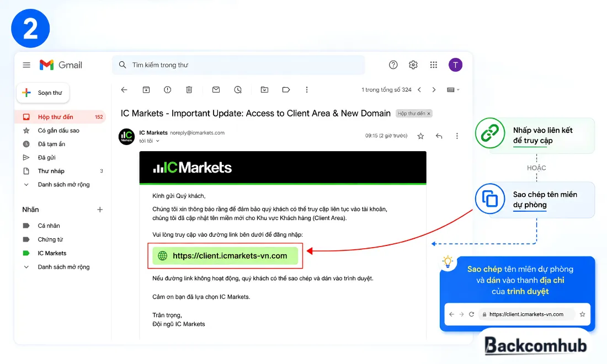Click the 'Soạn thư' compose button
Screen dimensions: 607x364
pyautogui.click(x=43, y=93)
